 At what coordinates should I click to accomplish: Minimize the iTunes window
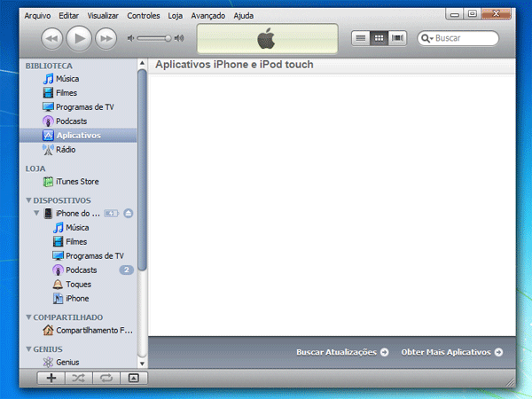(x=455, y=14)
